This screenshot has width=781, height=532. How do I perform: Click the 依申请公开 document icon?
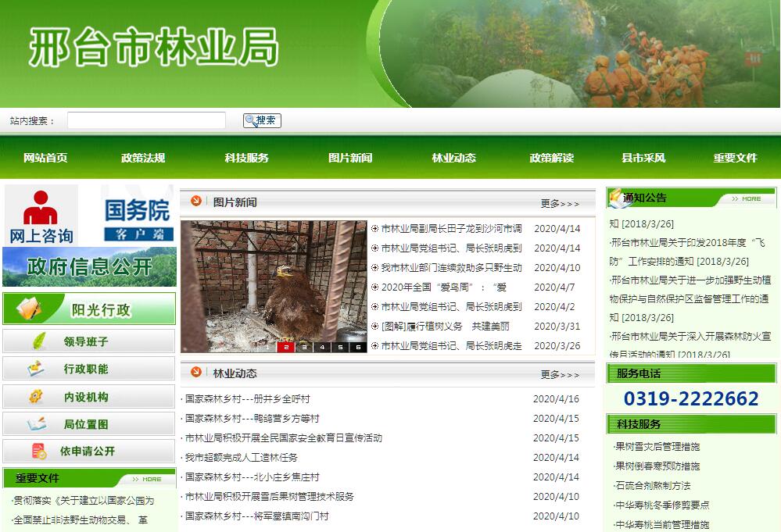coord(38,451)
